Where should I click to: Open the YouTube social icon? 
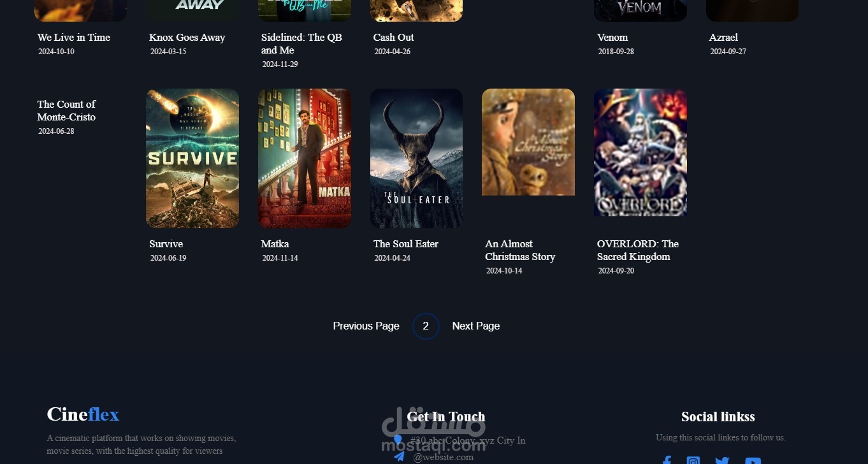(x=753, y=460)
